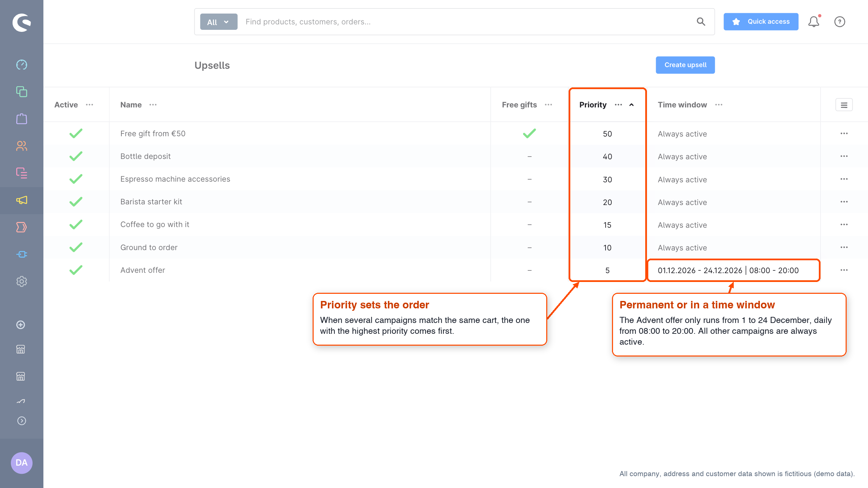The image size is (868, 488).
Task: Open the first storefront sales channel icon
Action: point(21,349)
